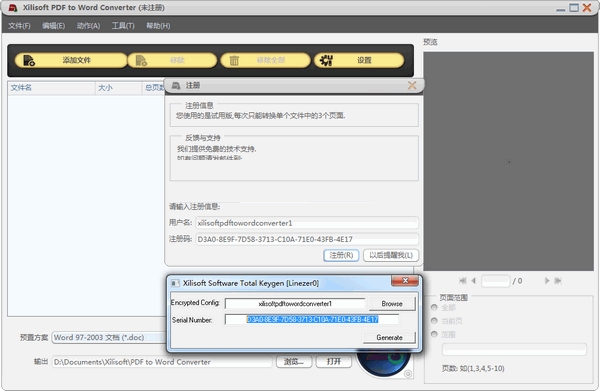600x391 pixels.
Task: Click the Add File (添加文件) toolbar button
Action: coord(71,60)
